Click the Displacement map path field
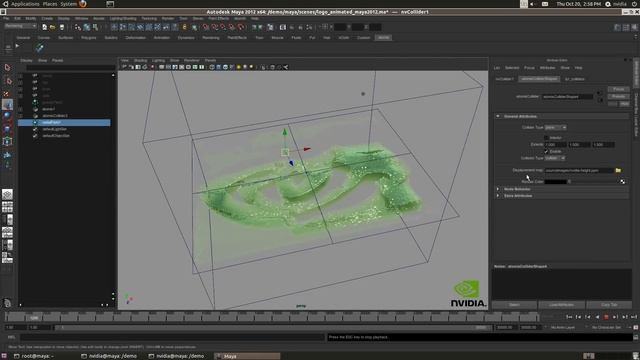 579,170
